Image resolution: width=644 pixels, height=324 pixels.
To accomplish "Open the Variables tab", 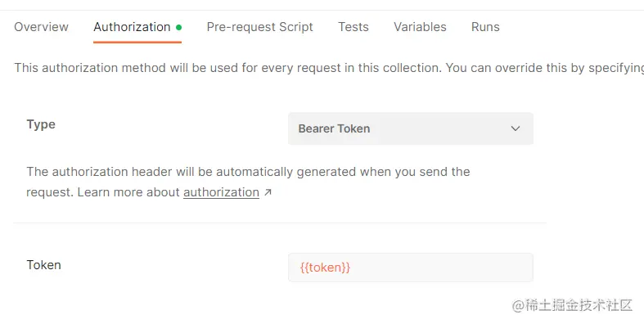I will coord(420,27).
